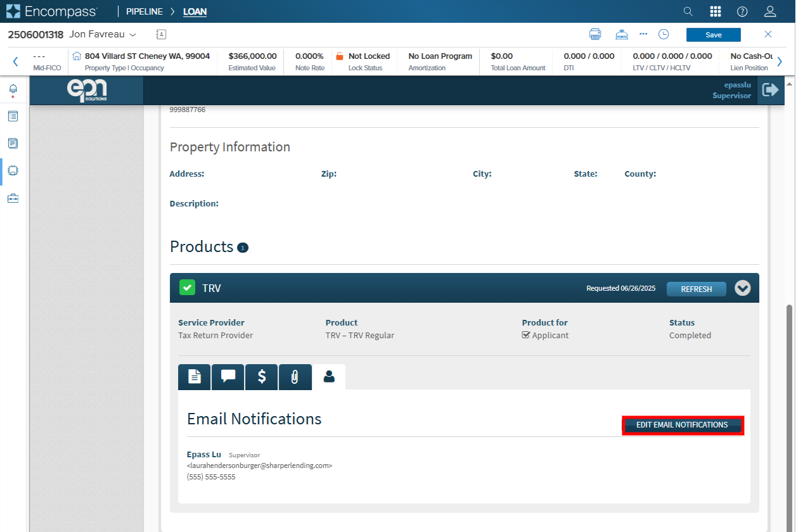
Task: Click the 0.000% note rate
Action: pyautogui.click(x=309, y=56)
